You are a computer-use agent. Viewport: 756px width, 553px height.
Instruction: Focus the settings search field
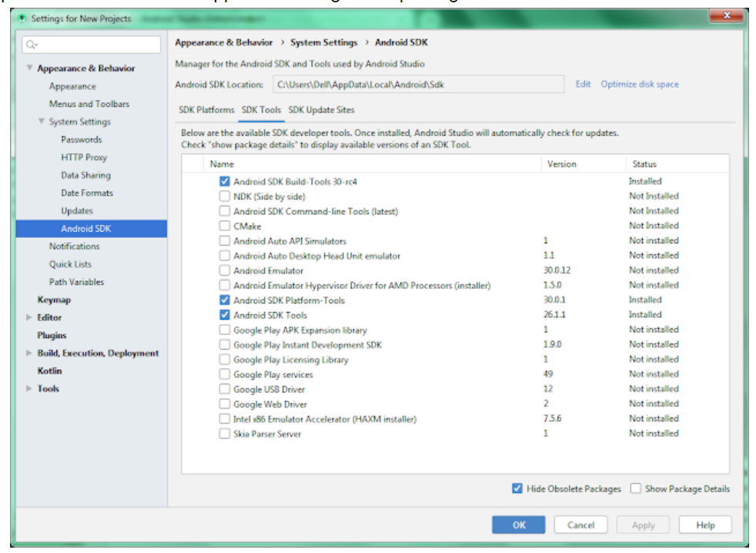click(x=92, y=45)
